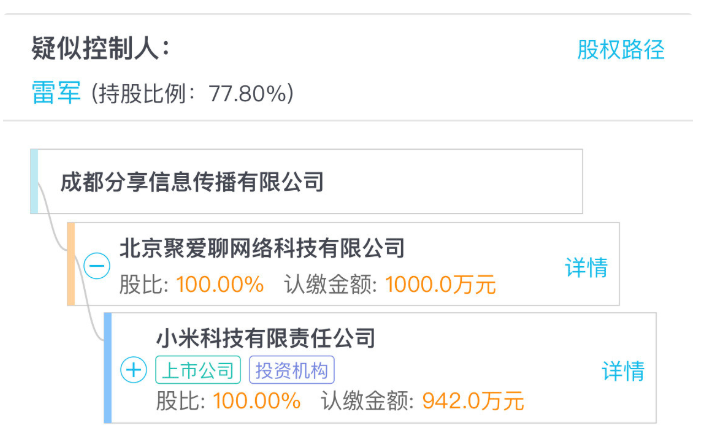The image size is (704, 445).
Task: Collapse the 北京聚爱聊网络科技有限公司 node
Action: click(x=97, y=267)
